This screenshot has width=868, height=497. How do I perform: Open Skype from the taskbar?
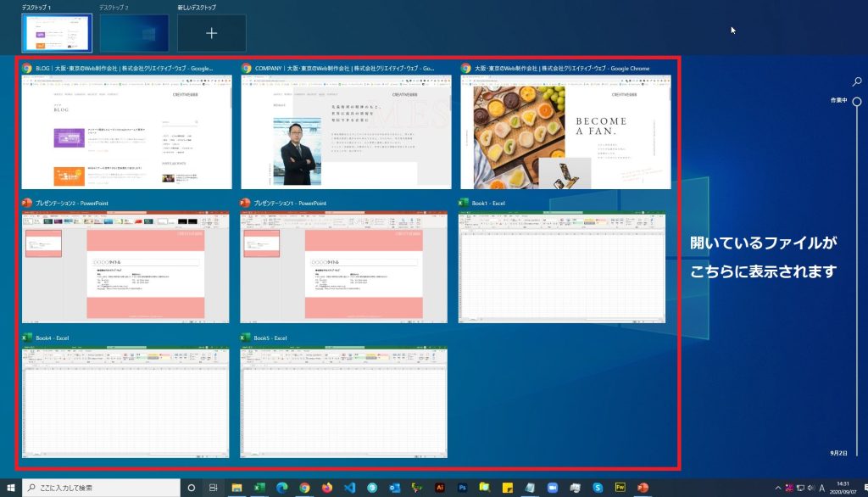[597, 488]
